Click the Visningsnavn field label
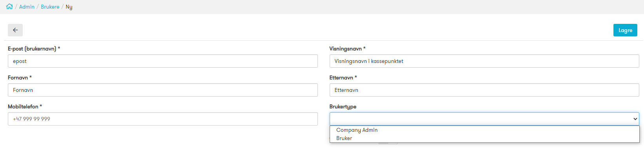The width and height of the screenshot is (644, 158). click(x=347, y=48)
